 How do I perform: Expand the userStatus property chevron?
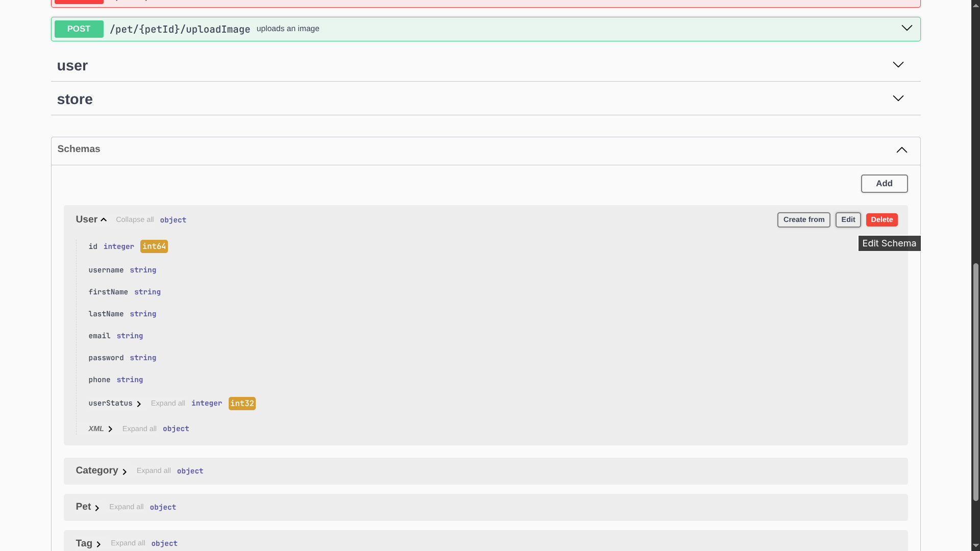[x=139, y=404]
